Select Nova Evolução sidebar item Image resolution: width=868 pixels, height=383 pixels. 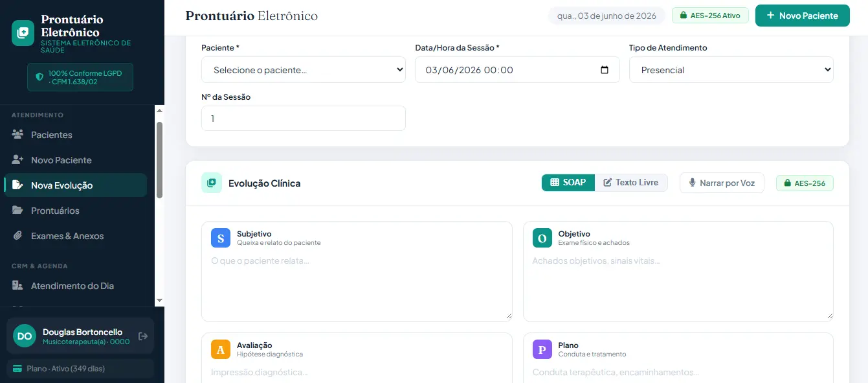[75, 185]
